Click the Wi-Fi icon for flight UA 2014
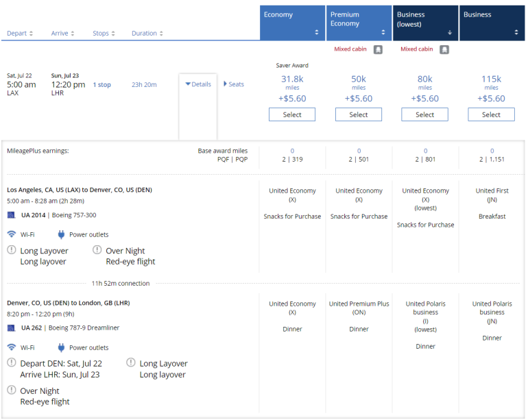Screen dimensions: 528x420 12,234
